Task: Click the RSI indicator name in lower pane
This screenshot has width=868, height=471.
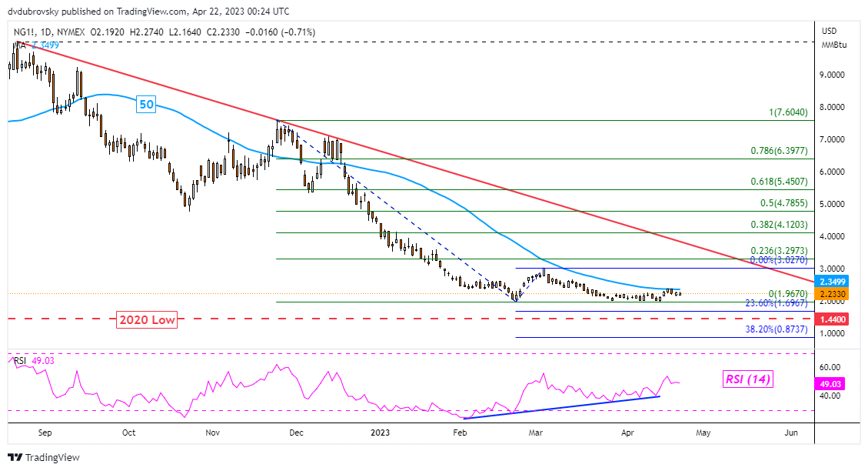Action: click(20, 361)
